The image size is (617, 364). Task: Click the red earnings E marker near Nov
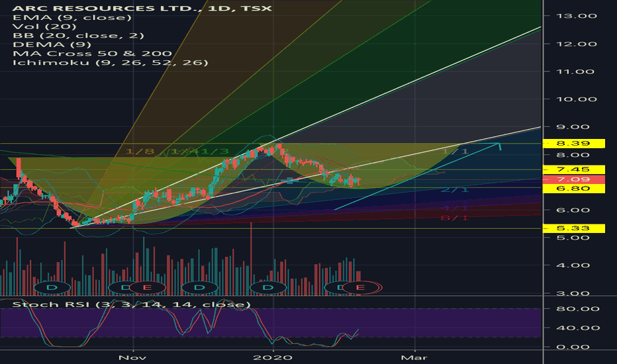pyautogui.click(x=147, y=288)
